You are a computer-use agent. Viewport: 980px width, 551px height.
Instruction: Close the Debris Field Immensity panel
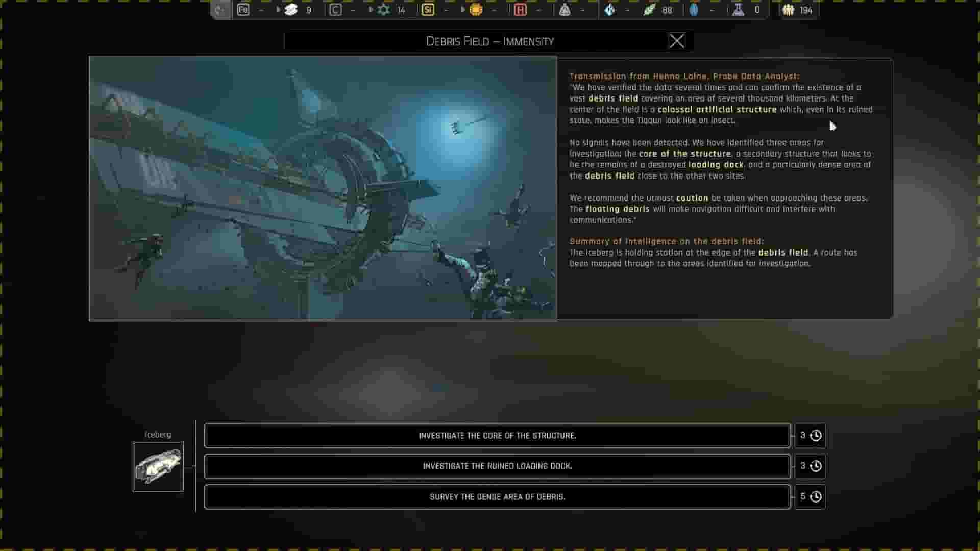(x=677, y=41)
